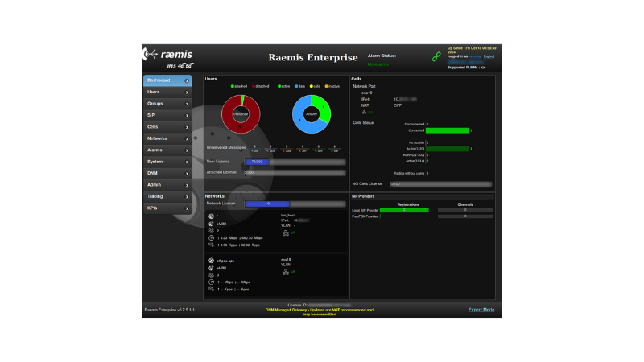Click users icon beside count 2 in networks
This screenshot has height=362, width=644.
point(211,231)
